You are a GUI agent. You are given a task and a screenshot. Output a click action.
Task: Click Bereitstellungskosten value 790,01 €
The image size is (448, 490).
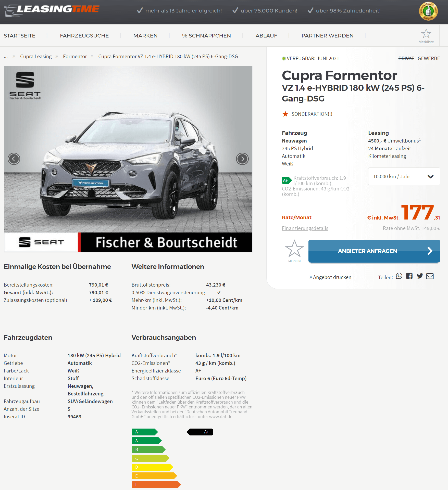[x=98, y=285]
